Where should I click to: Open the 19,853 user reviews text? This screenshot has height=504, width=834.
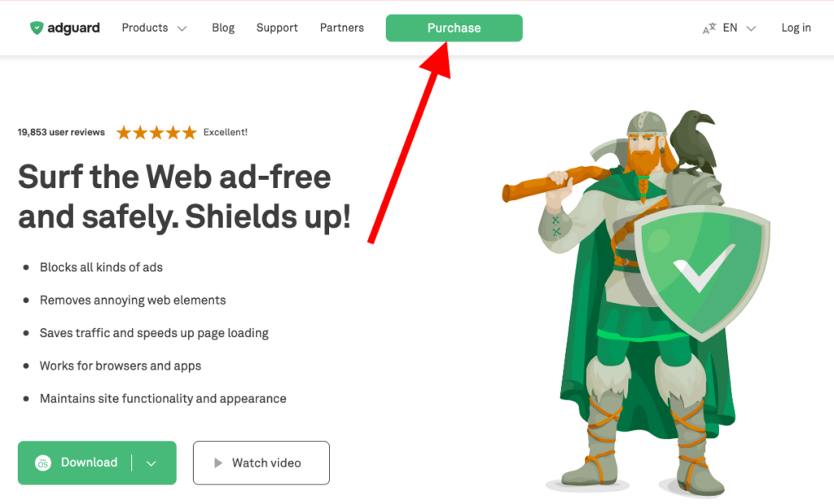[61, 133]
